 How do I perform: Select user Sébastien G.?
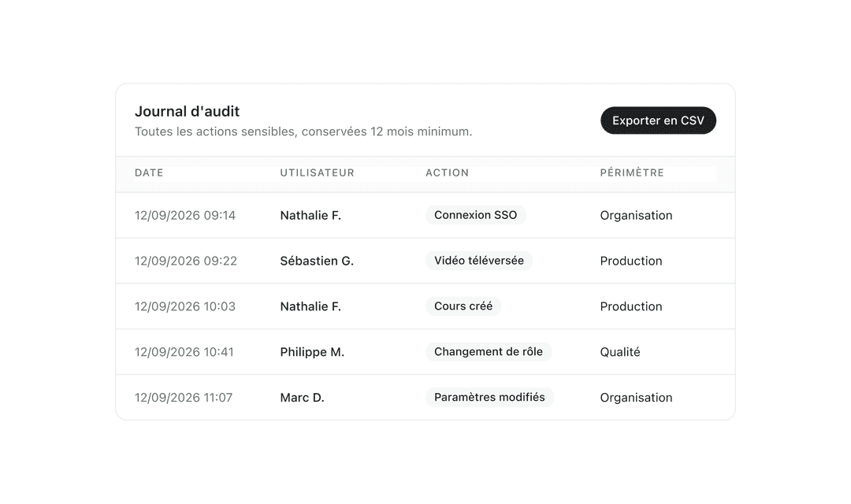(x=317, y=261)
